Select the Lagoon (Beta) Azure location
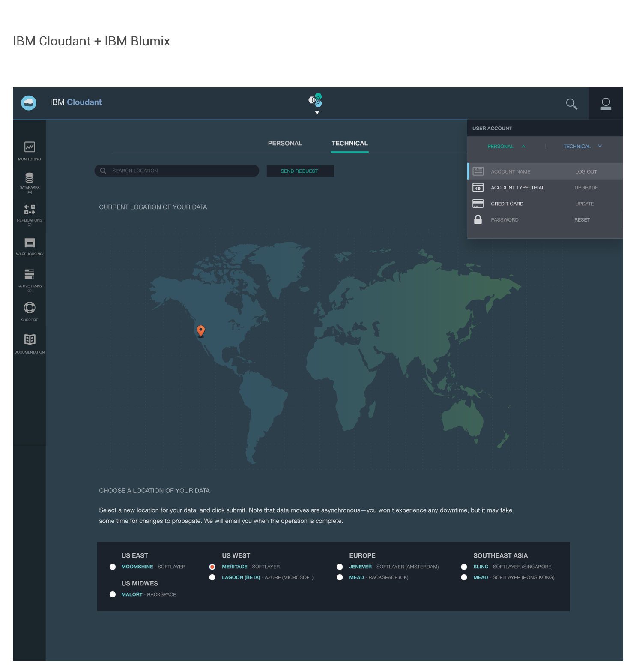 (212, 577)
